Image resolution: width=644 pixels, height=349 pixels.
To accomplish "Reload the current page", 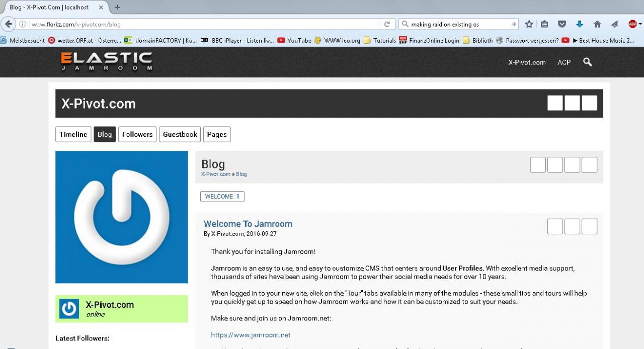I will (x=387, y=24).
